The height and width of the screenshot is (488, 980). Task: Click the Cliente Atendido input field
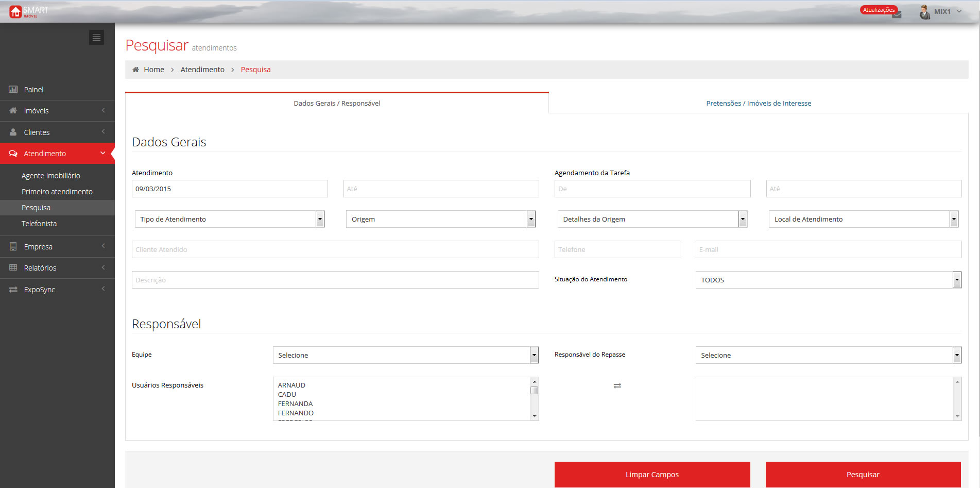[x=335, y=249]
